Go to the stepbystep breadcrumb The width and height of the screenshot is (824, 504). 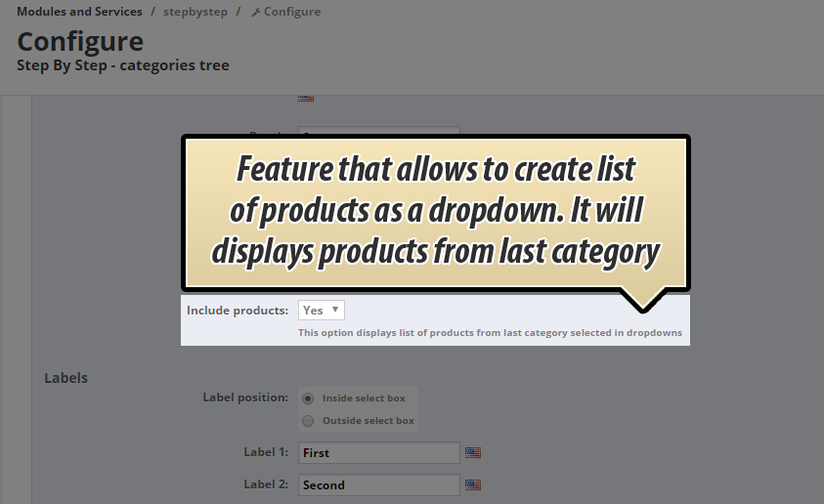tap(196, 12)
